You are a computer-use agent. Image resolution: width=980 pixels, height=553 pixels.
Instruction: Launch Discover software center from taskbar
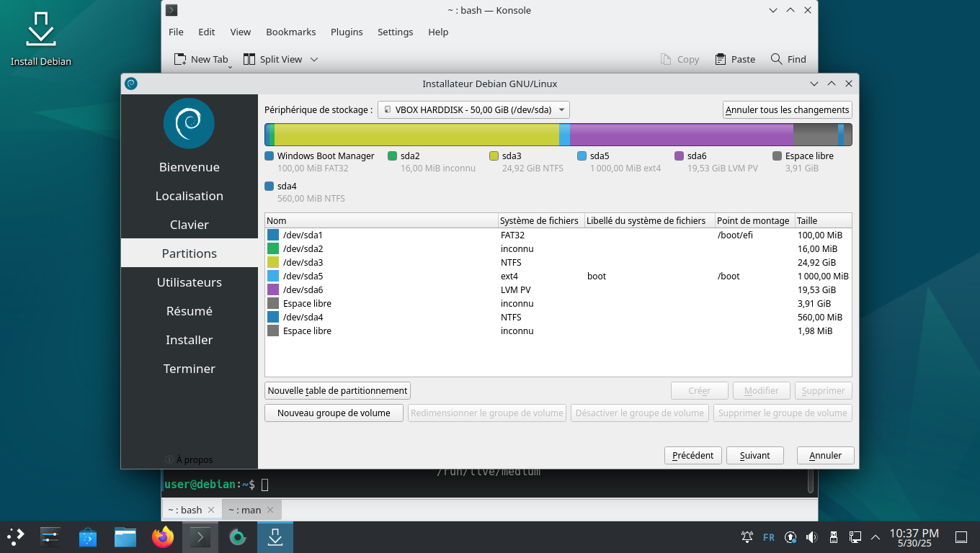pyautogui.click(x=88, y=536)
